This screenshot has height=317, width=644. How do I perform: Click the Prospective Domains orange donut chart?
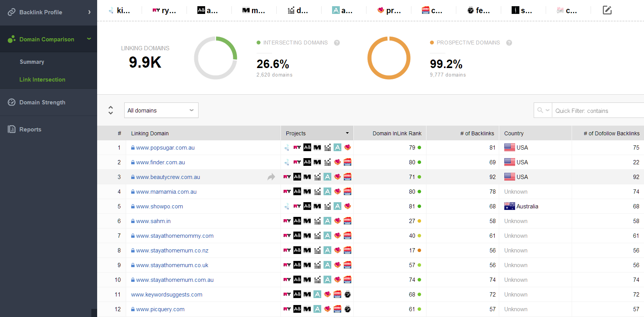coord(389,58)
